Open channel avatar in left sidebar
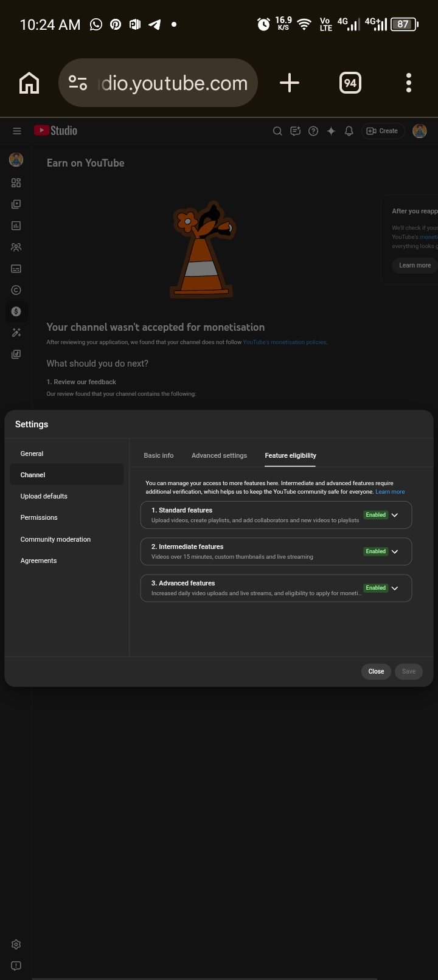This screenshot has width=438, height=980. coord(16,159)
